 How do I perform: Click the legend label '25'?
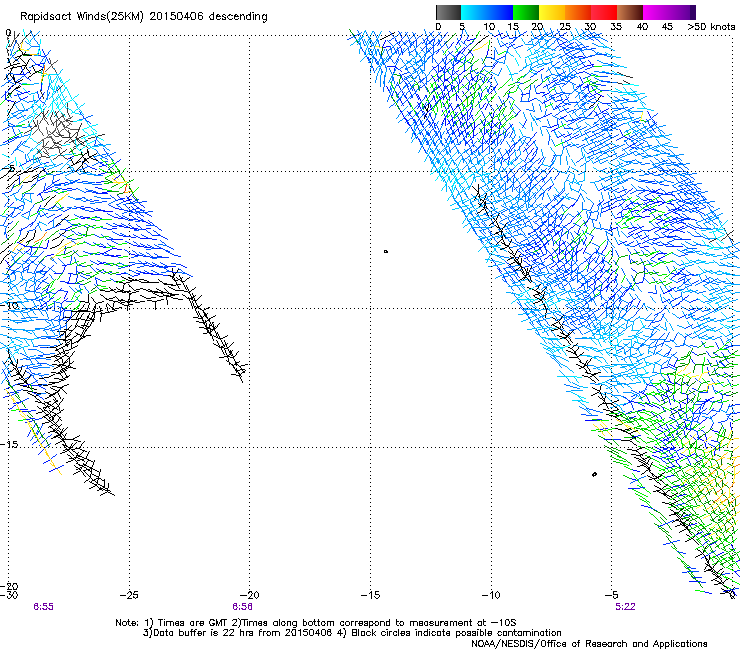[x=564, y=27]
